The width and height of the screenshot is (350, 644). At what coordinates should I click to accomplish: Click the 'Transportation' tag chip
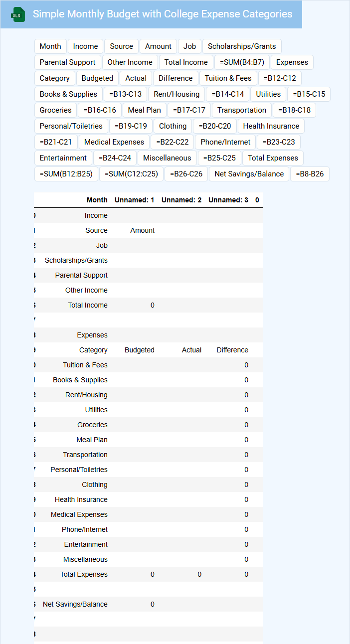click(x=242, y=110)
